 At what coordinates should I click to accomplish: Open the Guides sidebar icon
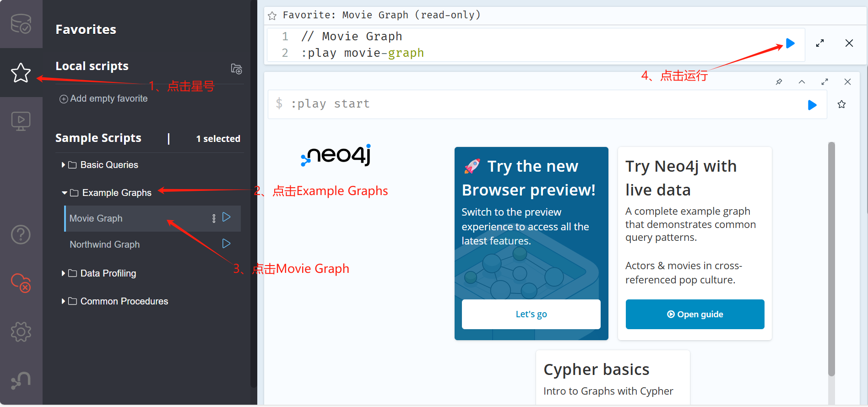pos(21,121)
